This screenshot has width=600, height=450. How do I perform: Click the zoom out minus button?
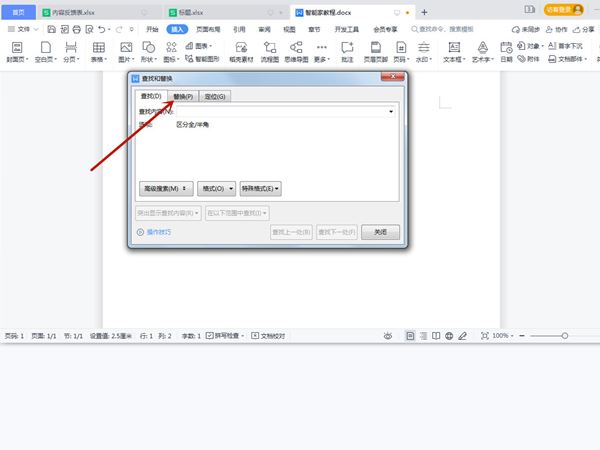pos(522,336)
